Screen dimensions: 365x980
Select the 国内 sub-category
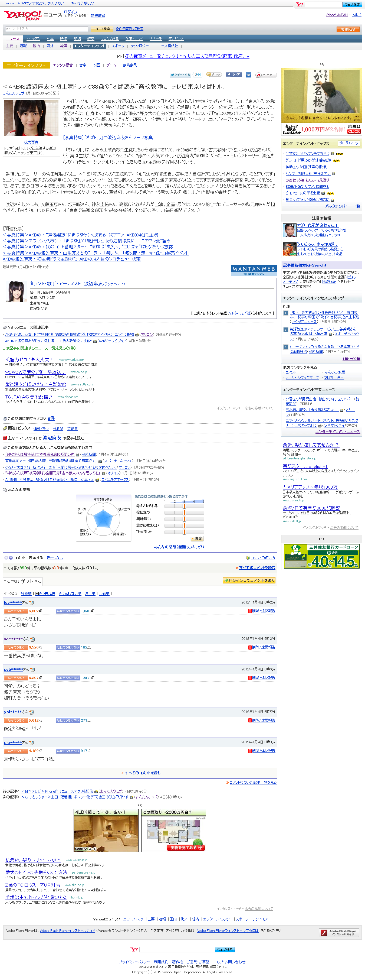pos(37,46)
